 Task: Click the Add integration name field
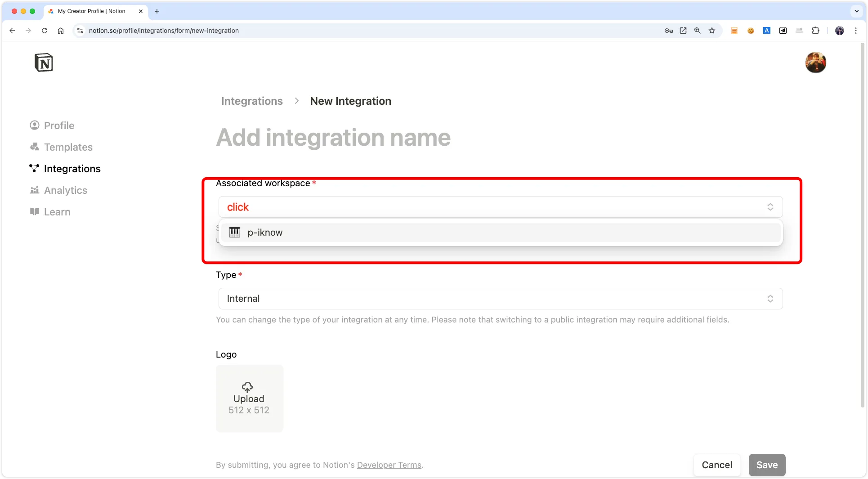pos(333,138)
